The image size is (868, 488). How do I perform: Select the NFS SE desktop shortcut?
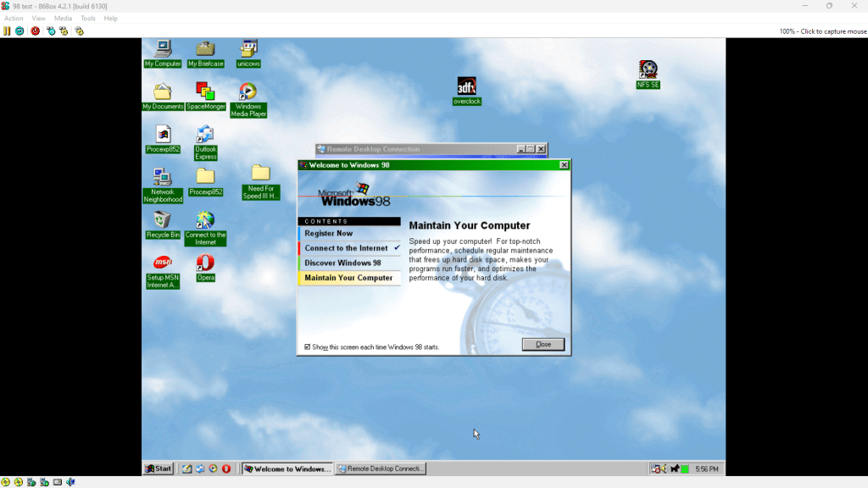(x=648, y=70)
